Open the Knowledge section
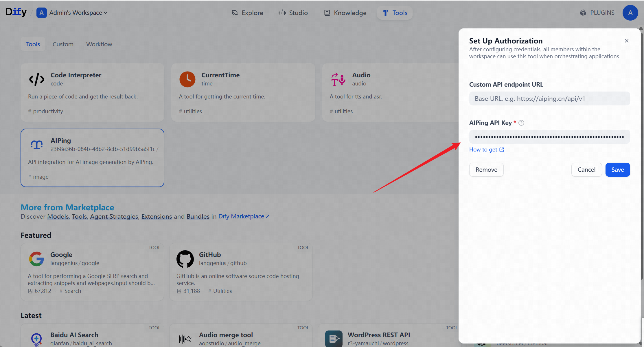The width and height of the screenshot is (644, 347). [x=345, y=13]
